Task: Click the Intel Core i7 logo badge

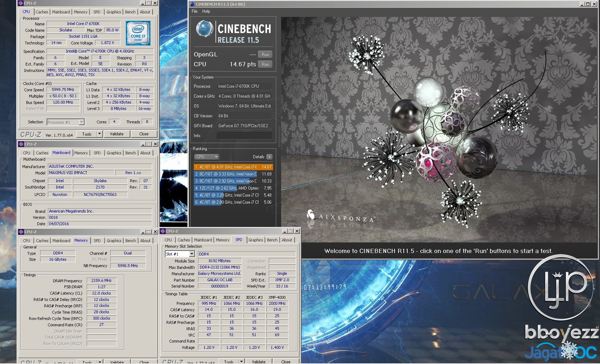Action: (x=138, y=33)
